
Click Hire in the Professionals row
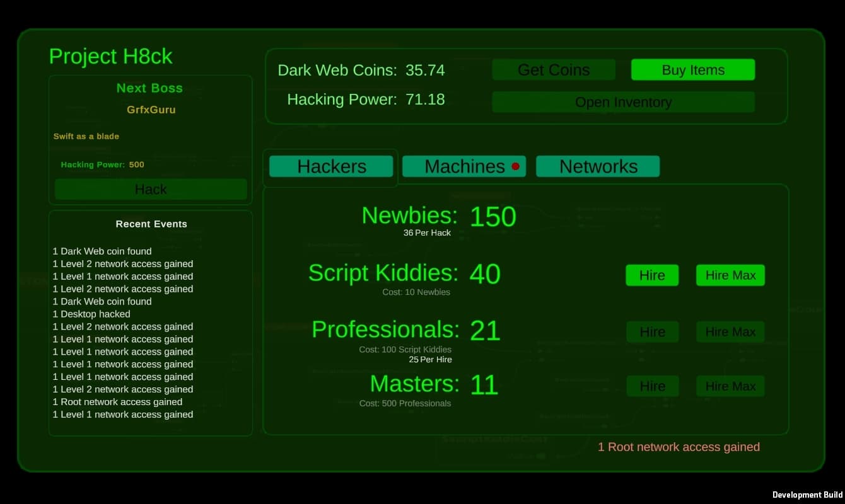[x=651, y=332]
